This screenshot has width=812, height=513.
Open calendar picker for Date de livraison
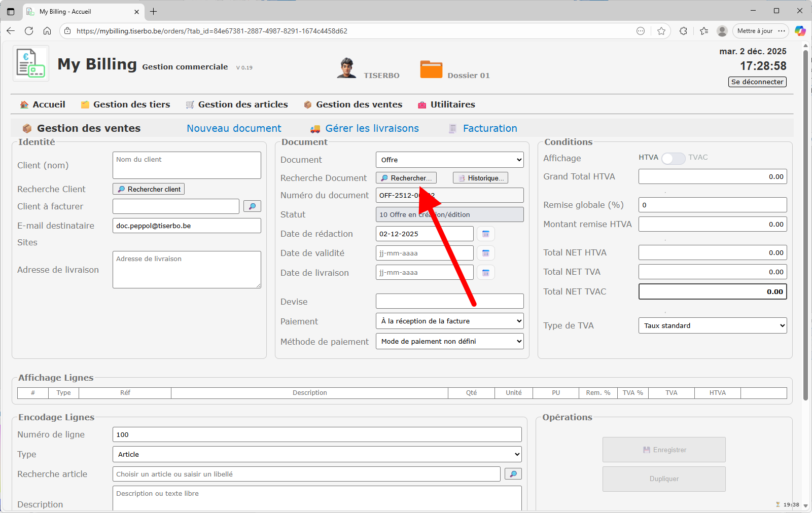[x=485, y=273]
